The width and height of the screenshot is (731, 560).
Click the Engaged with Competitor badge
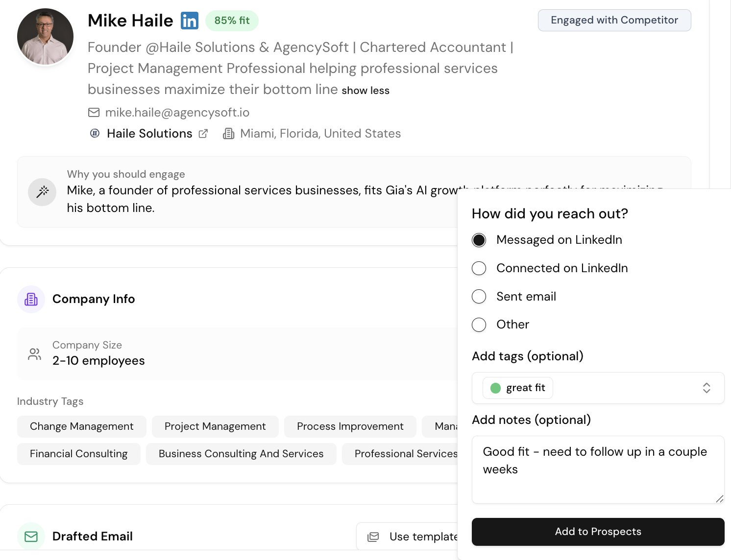(614, 20)
